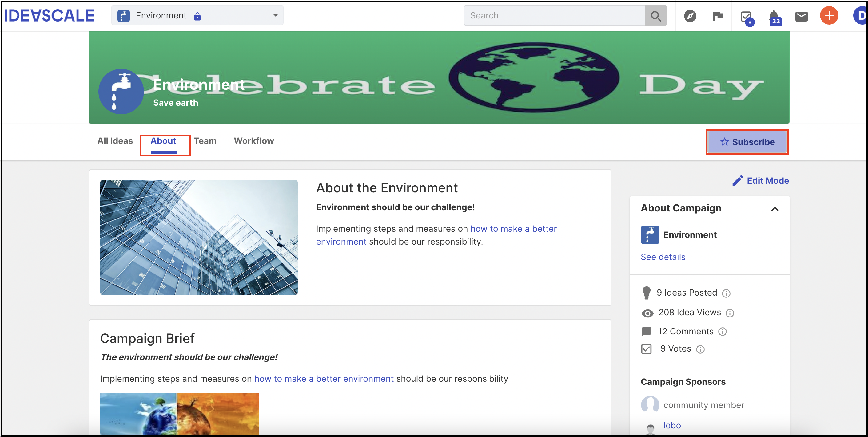Viewport: 868px width, 437px height.
Task: Click the round faucet campaign logo in banner
Action: 121,91
